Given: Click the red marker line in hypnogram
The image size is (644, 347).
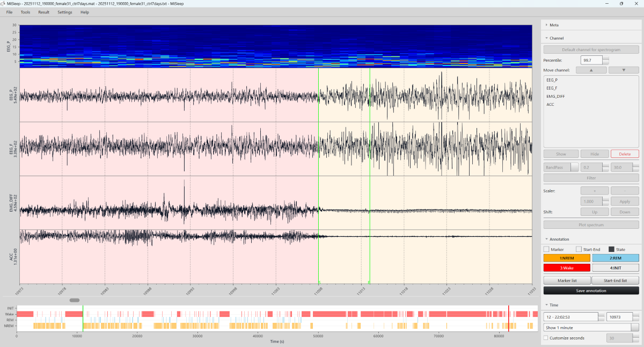Looking at the screenshot, I should 508,319.
